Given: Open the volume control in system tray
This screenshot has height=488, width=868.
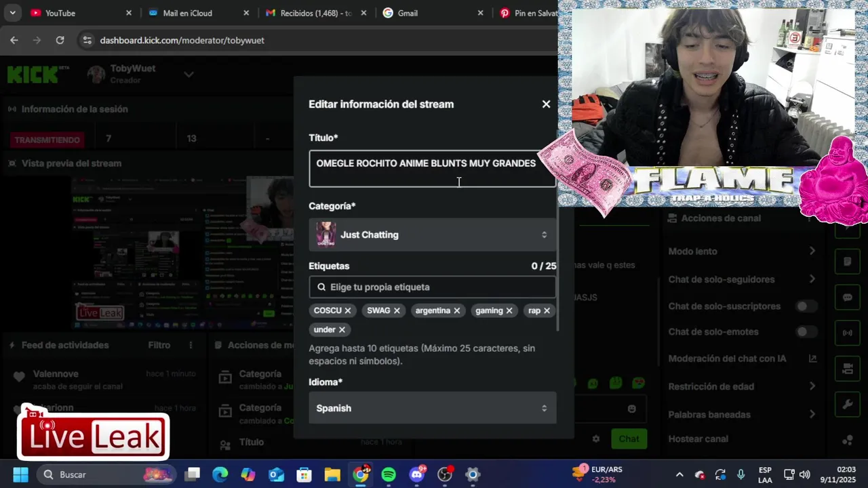Looking at the screenshot, I should coord(805,474).
